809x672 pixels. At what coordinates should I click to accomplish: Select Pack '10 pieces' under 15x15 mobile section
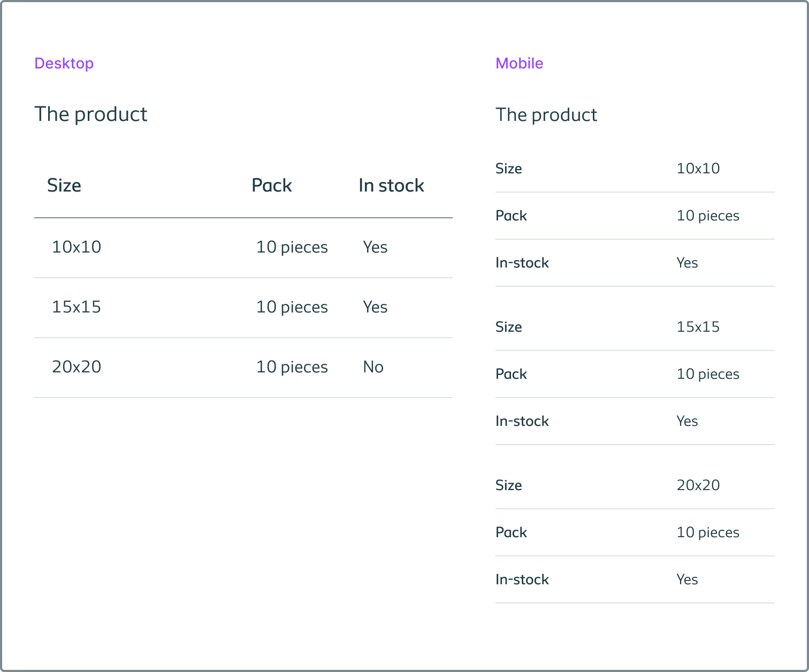tap(707, 373)
